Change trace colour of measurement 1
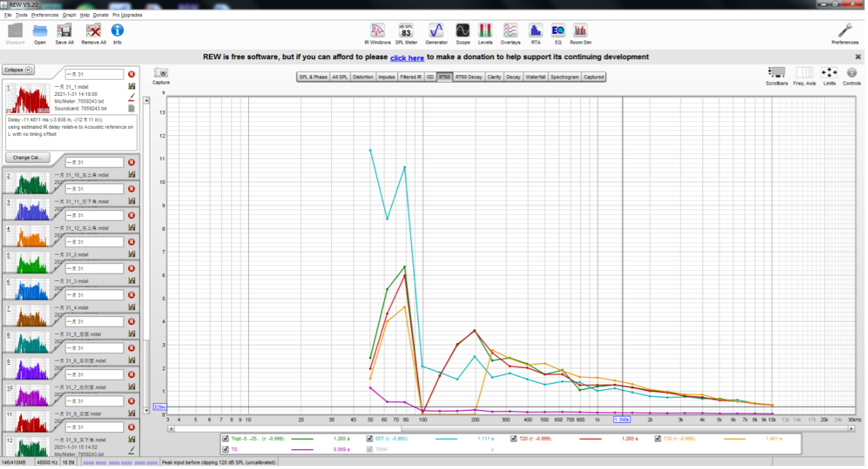Viewport: 868px width, 469px height. coord(132,97)
